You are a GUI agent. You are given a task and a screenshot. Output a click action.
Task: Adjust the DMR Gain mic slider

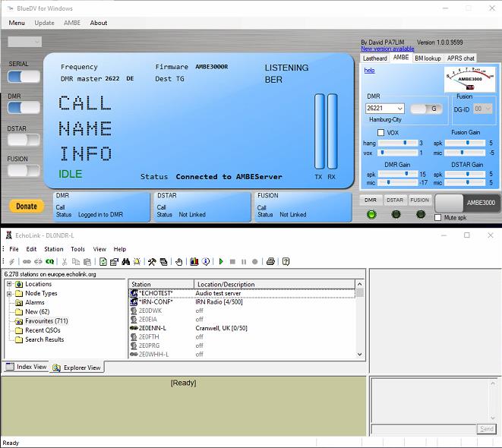click(398, 182)
